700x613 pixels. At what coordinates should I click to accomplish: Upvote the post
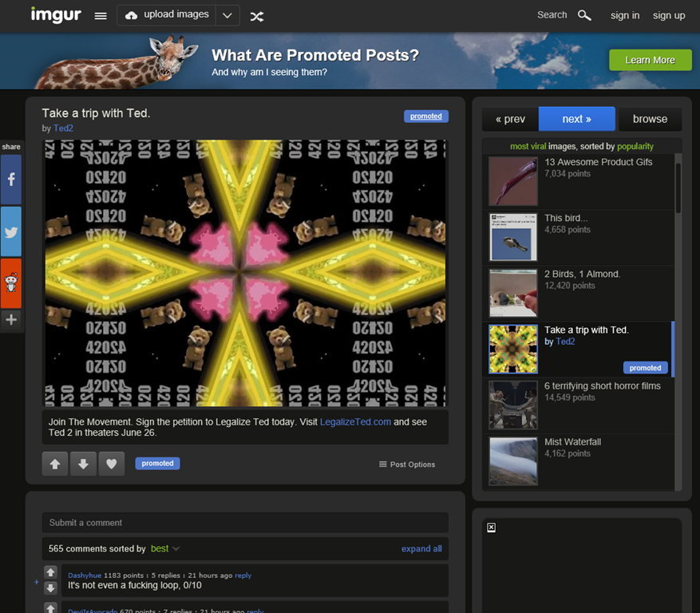[55, 464]
